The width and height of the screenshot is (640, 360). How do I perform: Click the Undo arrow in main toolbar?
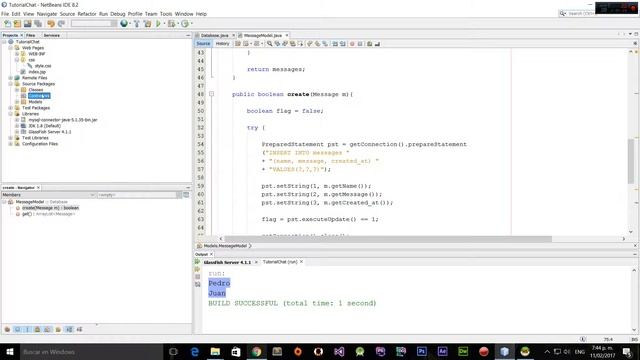click(x=51, y=24)
